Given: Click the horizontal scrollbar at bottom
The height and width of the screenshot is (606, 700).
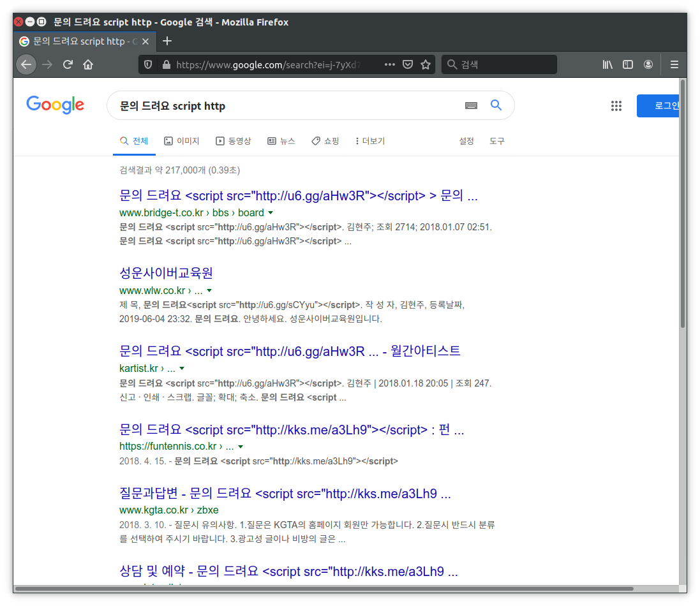Looking at the screenshot, I should pyautogui.click(x=324, y=589).
